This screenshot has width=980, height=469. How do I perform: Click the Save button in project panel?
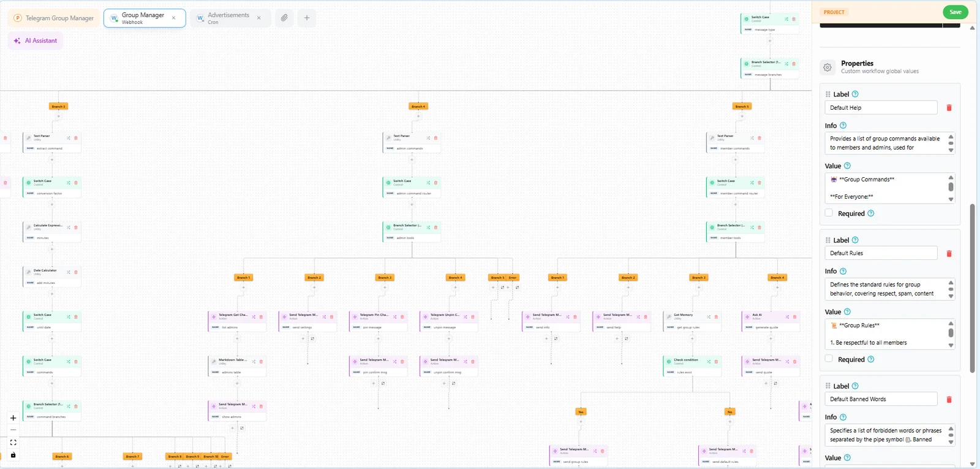pyautogui.click(x=955, y=12)
